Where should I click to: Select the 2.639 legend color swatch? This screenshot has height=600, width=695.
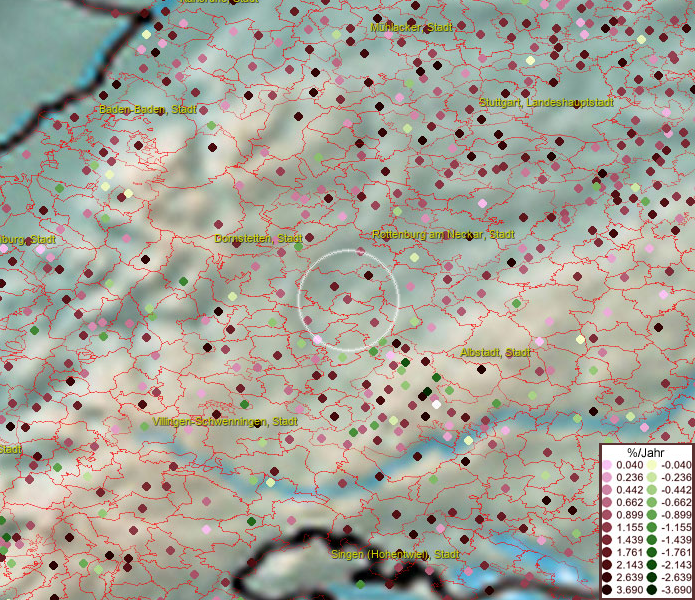(607, 577)
